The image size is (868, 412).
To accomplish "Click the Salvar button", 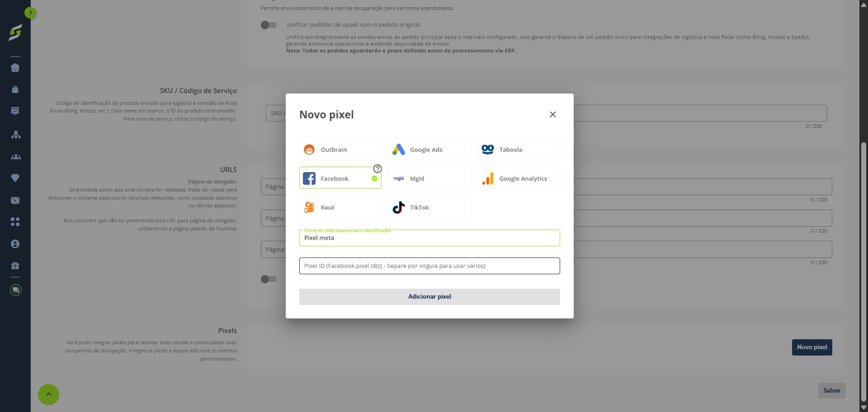I will click(x=832, y=391).
